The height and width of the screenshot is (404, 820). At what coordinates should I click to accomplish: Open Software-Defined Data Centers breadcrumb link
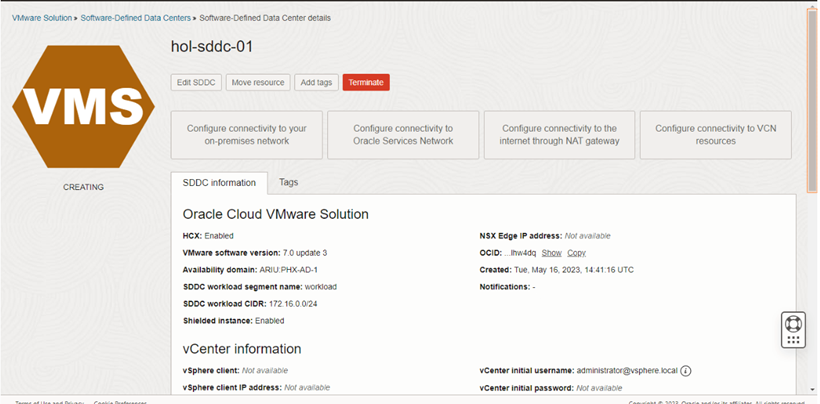[x=135, y=18]
